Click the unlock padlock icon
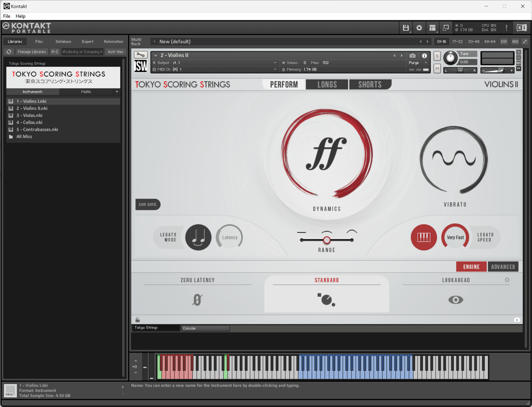This screenshot has height=407, width=532. pyautogui.click(x=138, y=320)
